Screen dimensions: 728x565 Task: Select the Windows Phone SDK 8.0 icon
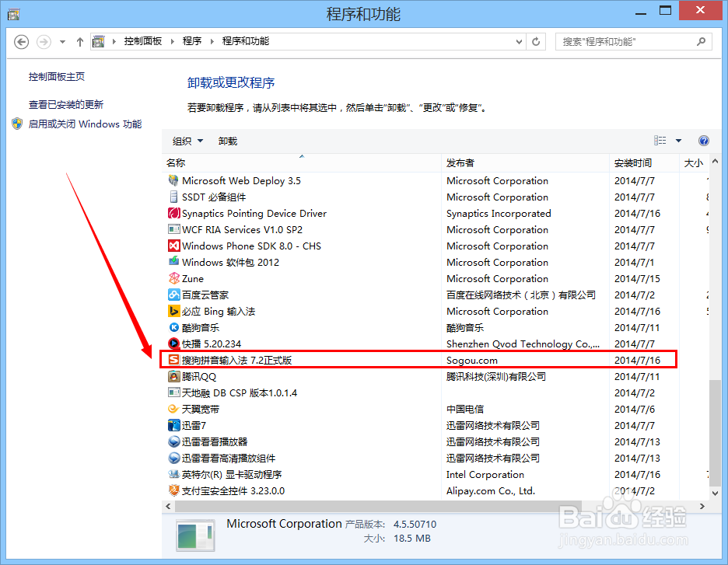pyautogui.click(x=173, y=246)
